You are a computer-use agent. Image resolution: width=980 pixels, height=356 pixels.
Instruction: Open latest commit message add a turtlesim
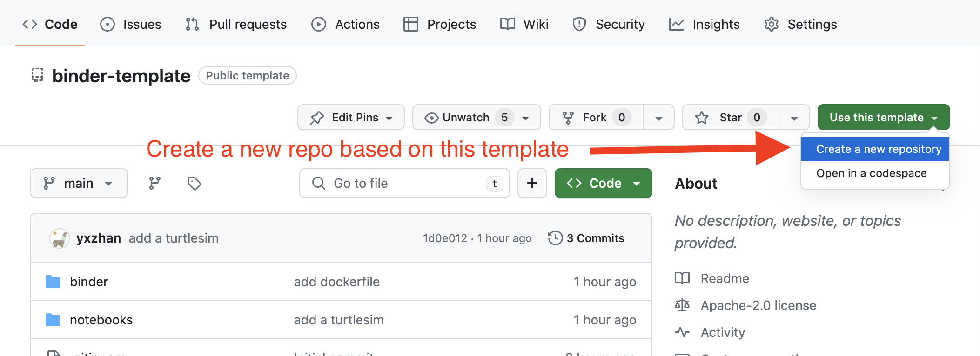click(x=174, y=238)
